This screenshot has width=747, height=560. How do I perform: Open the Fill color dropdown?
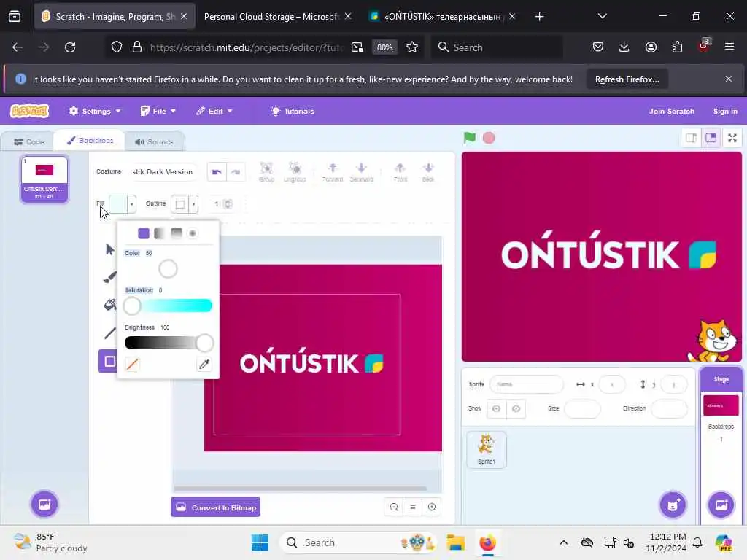tap(123, 204)
